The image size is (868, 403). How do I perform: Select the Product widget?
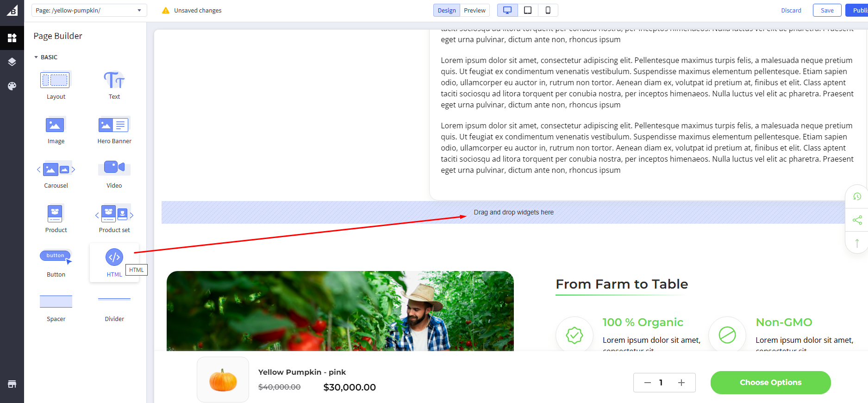coord(56,219)
